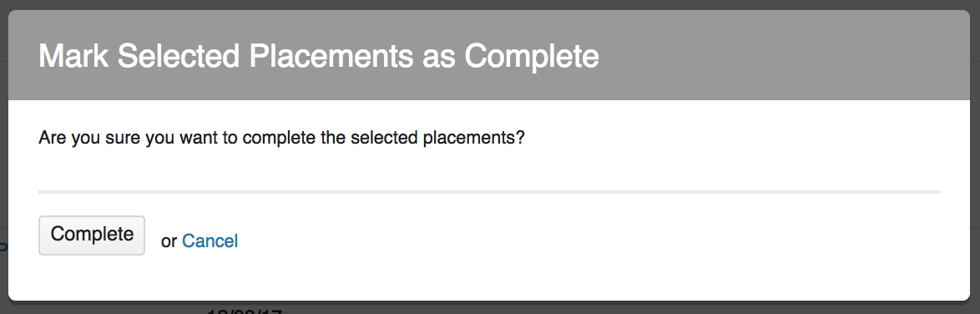
Task: Dismiss dialog via dimmed backdrop above header
Action: 490,4
